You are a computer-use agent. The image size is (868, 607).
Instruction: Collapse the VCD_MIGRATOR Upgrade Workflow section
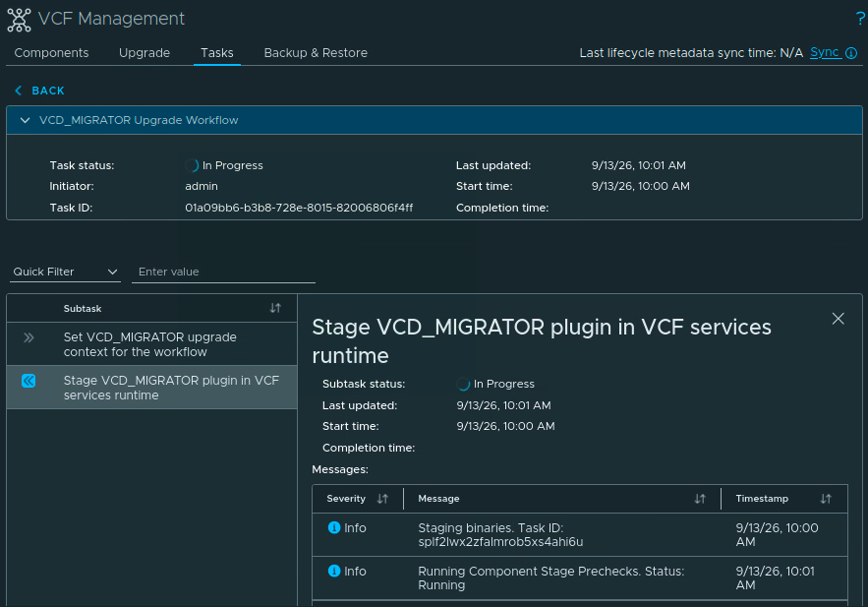pos(25,120)
